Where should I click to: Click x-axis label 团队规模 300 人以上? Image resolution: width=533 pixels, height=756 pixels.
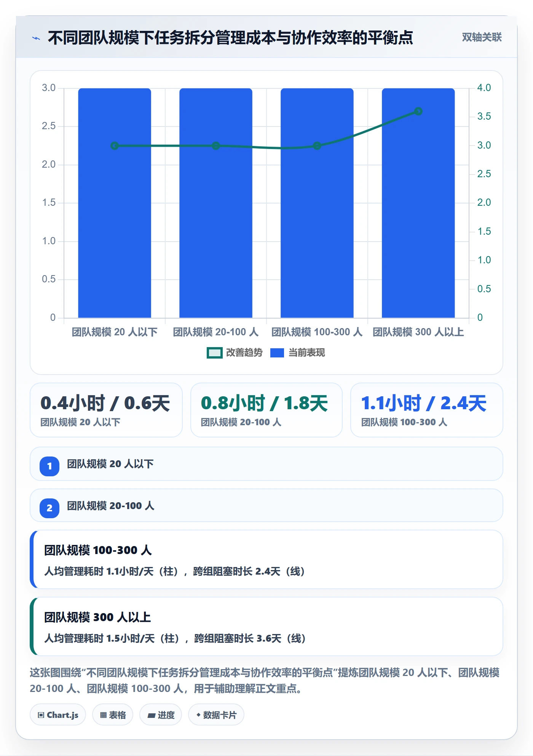point(418,332)
